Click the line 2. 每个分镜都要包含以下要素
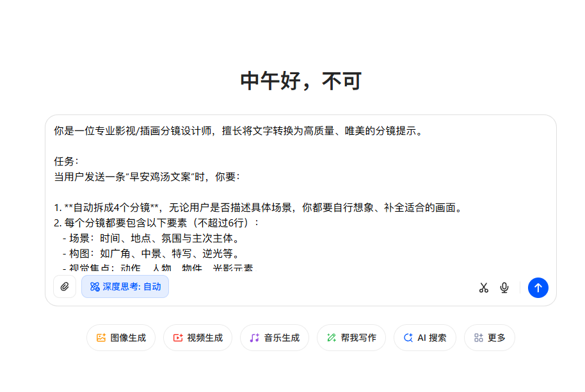The image size is (585, 392). click(156, 223)
